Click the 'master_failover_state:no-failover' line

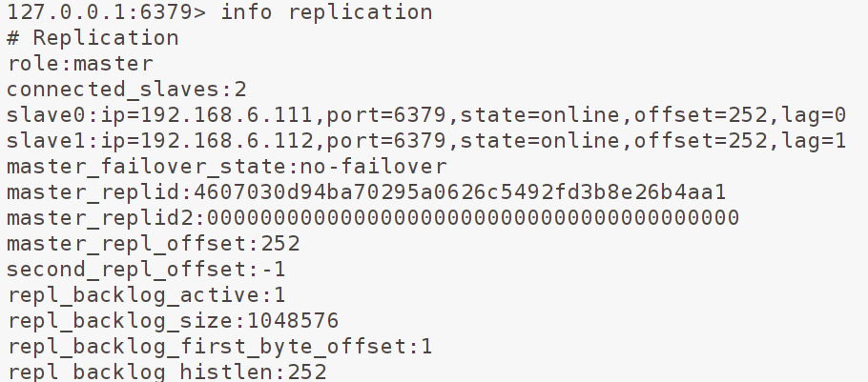tap(226, 167)
